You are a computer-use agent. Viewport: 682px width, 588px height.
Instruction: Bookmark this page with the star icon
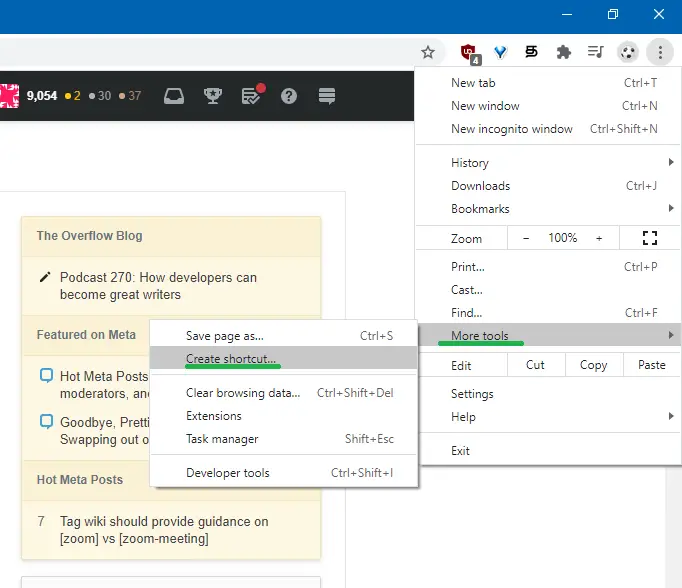[428, 52]
